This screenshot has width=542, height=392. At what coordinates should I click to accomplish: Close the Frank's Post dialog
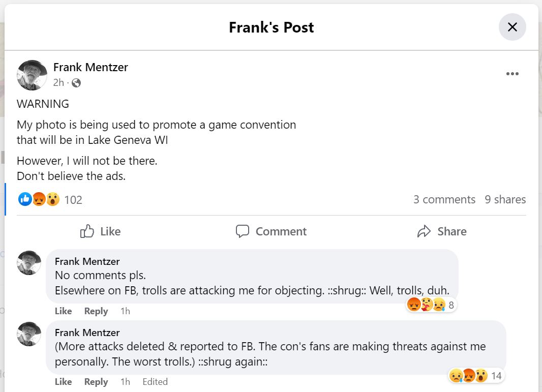click(512, 27)
